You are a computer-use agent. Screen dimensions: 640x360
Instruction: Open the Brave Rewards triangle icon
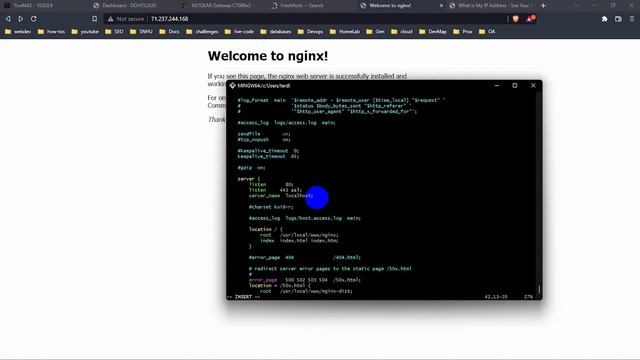tap(530, 18)
